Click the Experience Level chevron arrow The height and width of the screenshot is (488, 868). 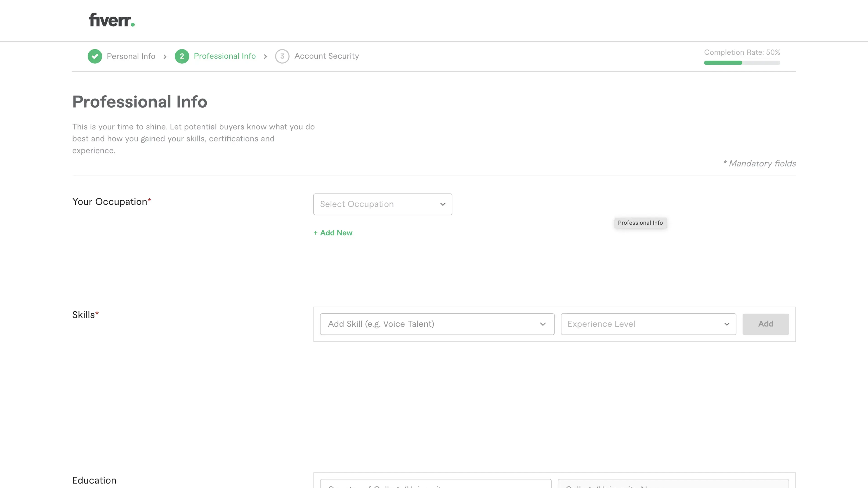(x=726, y=324)
